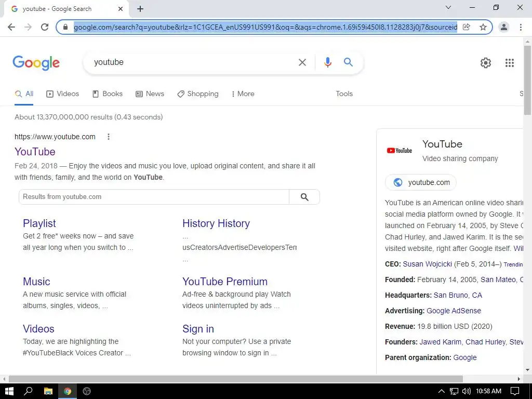Open the OBS Studio taskbar icon
The height and width of the screenshot is (399, 532).
(87, 391)
